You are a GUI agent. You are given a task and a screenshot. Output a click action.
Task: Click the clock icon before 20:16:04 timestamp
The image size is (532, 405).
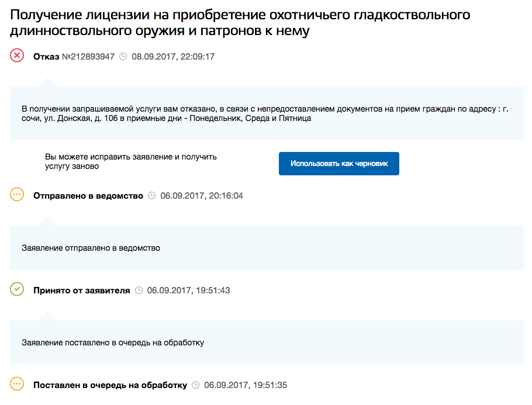tap(152, 196)
